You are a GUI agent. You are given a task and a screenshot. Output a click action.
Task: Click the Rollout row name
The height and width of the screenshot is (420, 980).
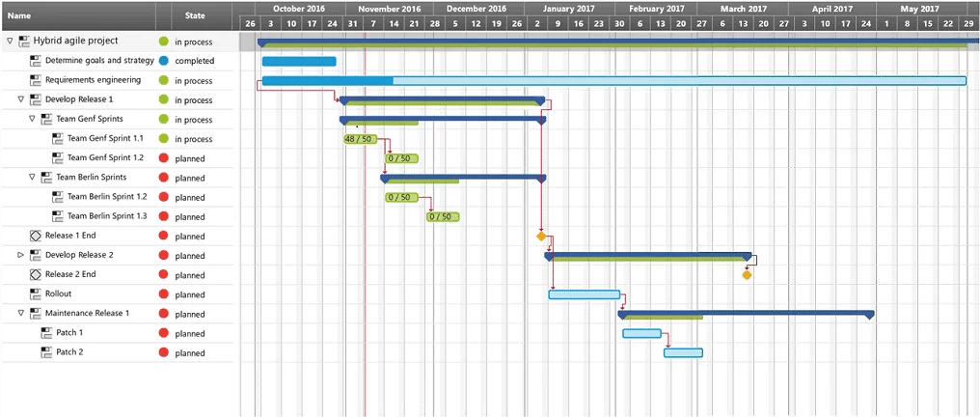click(59, 294)
